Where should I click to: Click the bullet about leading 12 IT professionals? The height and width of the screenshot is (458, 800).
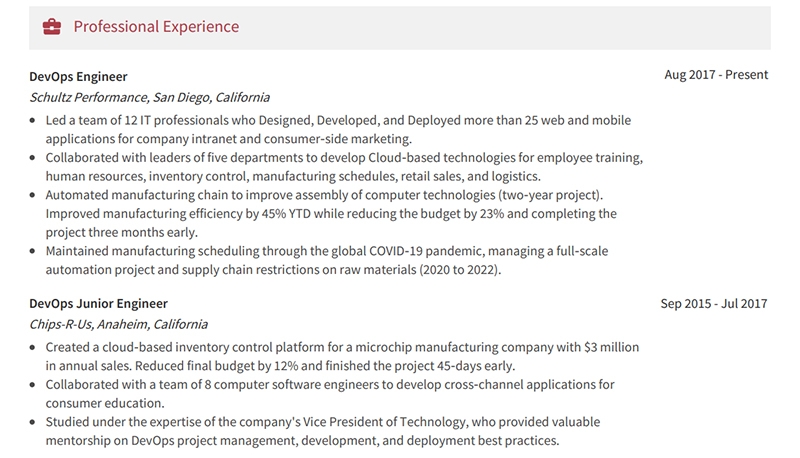tap(338, 130)
